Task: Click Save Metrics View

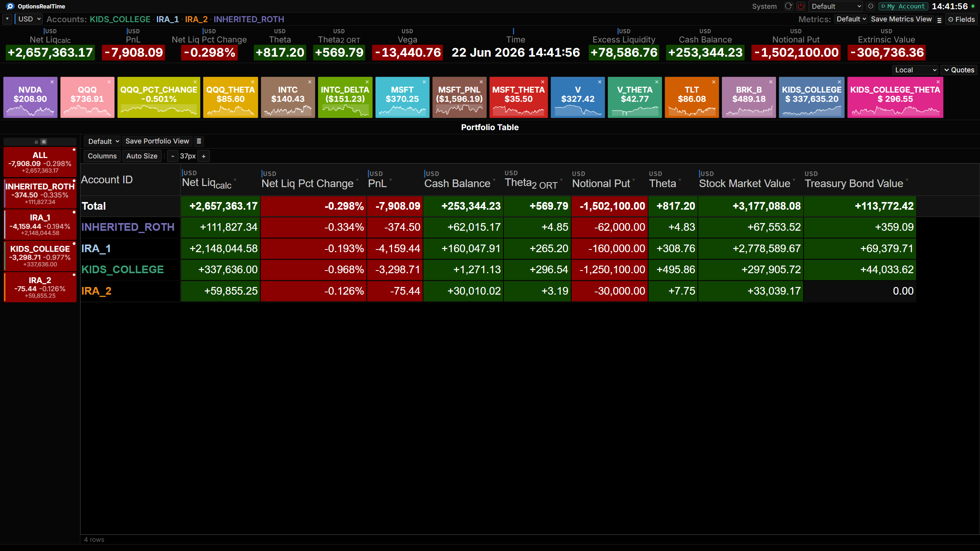Action: 901,19
